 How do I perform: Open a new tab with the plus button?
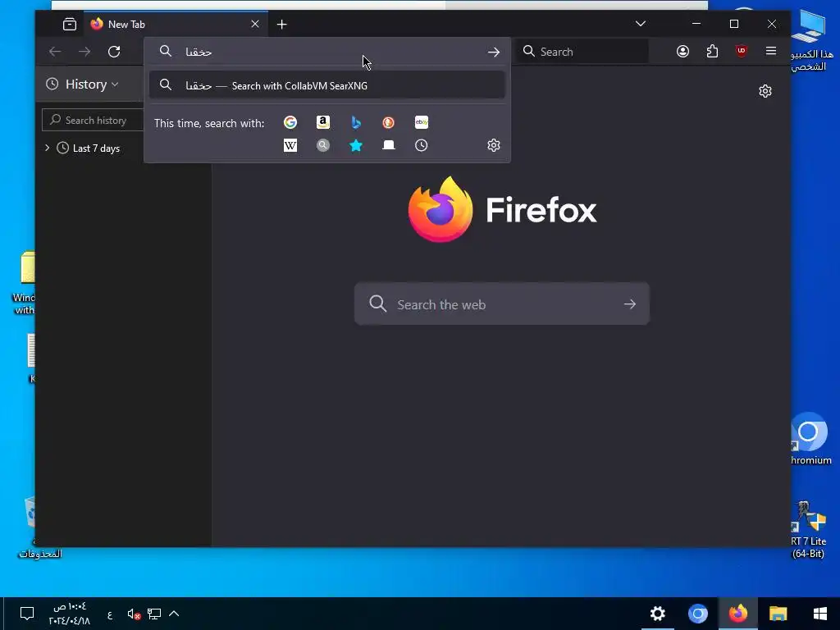click(x=282, y=24)
